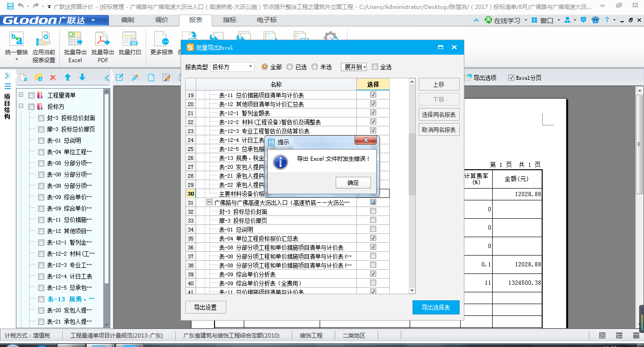Click 应用当前报表设置 ribbon icon
Viewport: 644px width, 347px height.
[x=44, y=39]
